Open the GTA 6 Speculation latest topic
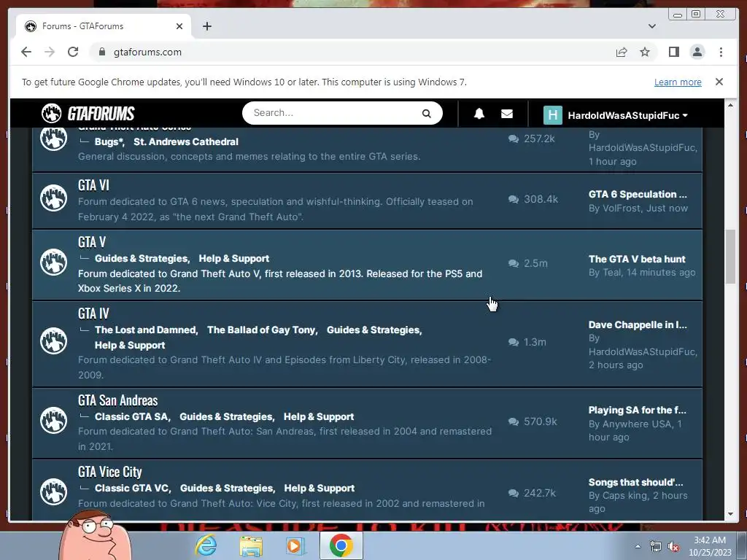The height and width of the screenshot is (560, 747). pyautogui.click(x=638, y=194)
